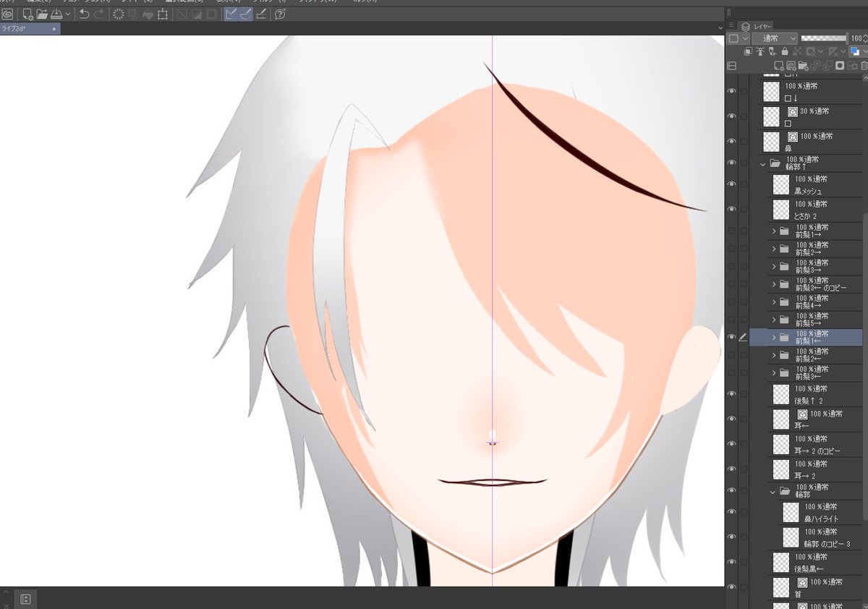Click the Clear command icon
Screen dimensions: 868x609
coord(118,14)
